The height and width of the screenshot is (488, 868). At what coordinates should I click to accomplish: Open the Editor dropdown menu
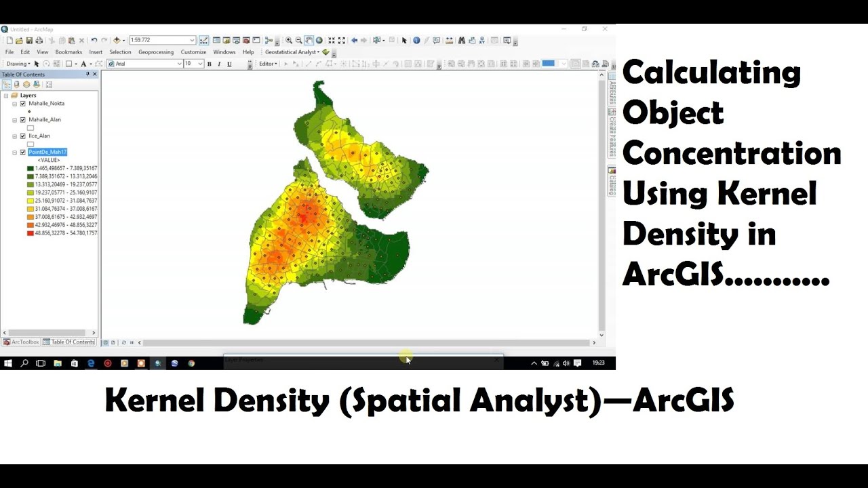[268, 64]
